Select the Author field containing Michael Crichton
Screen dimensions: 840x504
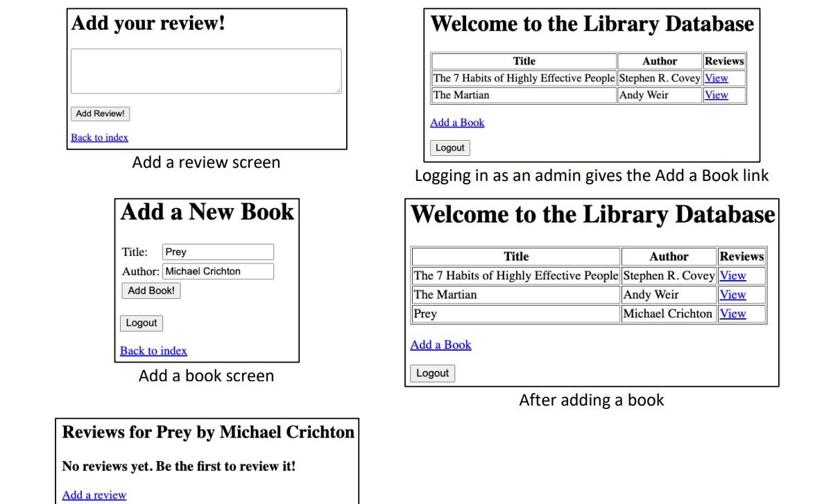[x=217, y=271]
